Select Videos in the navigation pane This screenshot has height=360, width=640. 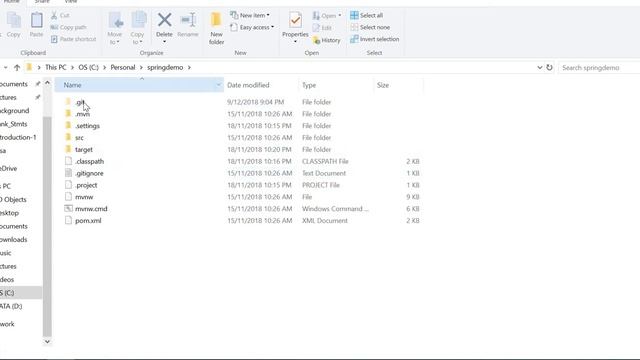[7, 280]
